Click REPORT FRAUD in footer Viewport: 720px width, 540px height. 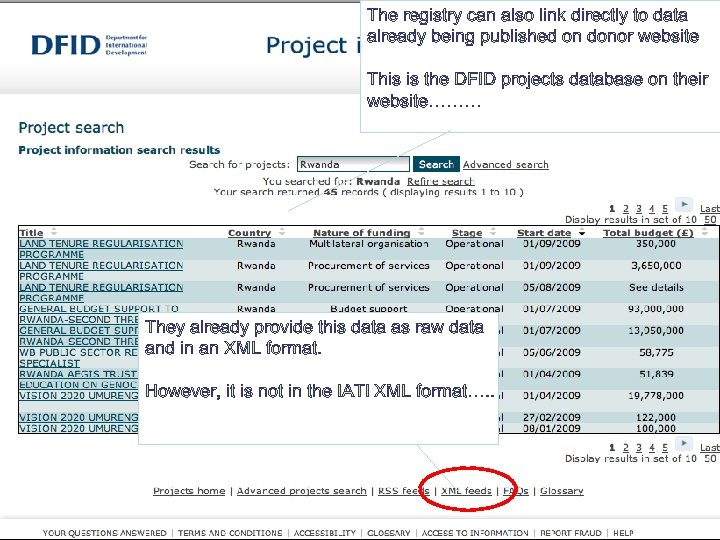pyautogui.click(x=571, y=533)
